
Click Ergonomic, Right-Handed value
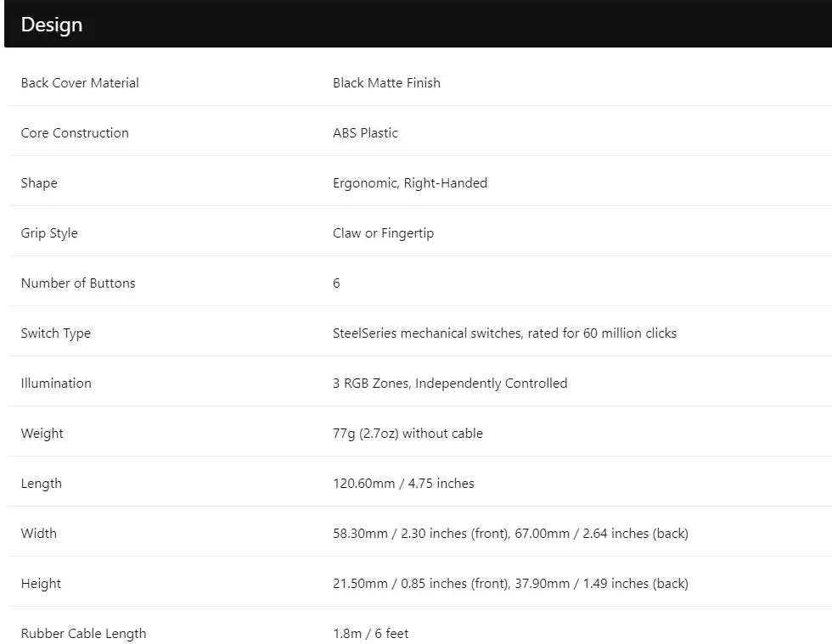pyautogui.click(x=409, y=183)
